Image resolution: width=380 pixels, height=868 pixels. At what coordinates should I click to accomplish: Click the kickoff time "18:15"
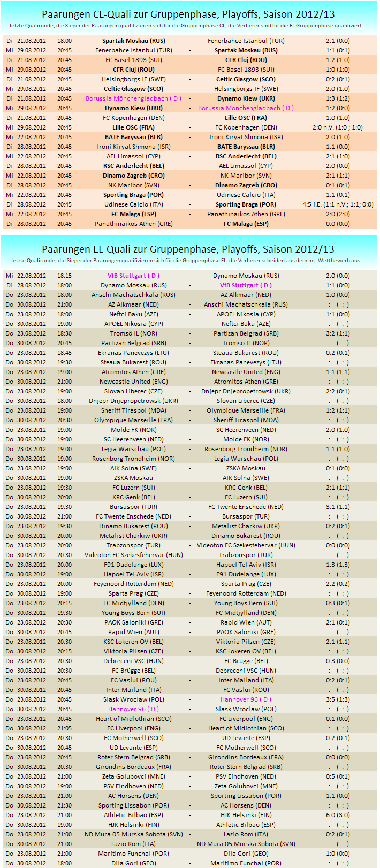(64, 276)
